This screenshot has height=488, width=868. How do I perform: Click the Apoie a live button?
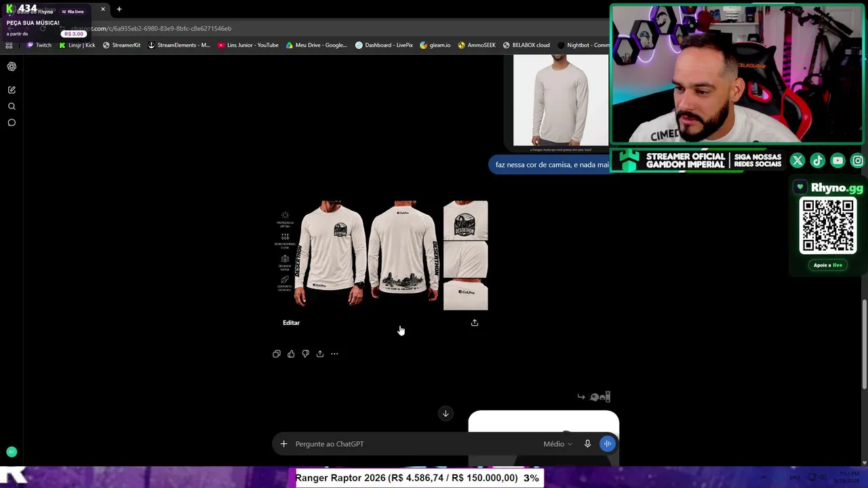pos(828,265)
